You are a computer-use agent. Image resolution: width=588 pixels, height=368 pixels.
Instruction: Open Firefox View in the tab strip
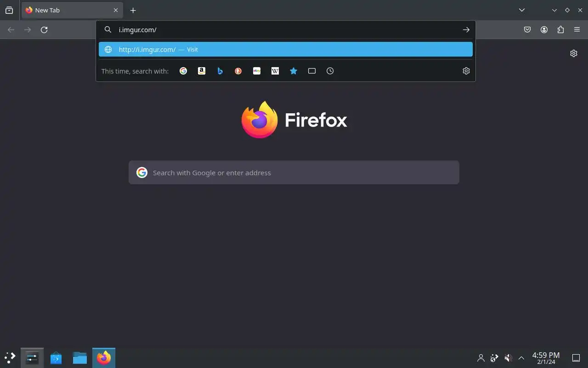point(9,10)
